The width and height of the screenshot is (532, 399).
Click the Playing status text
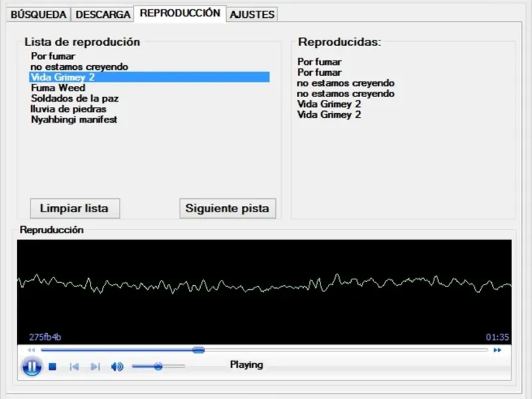pyautogui.click(x=247, y=364)
